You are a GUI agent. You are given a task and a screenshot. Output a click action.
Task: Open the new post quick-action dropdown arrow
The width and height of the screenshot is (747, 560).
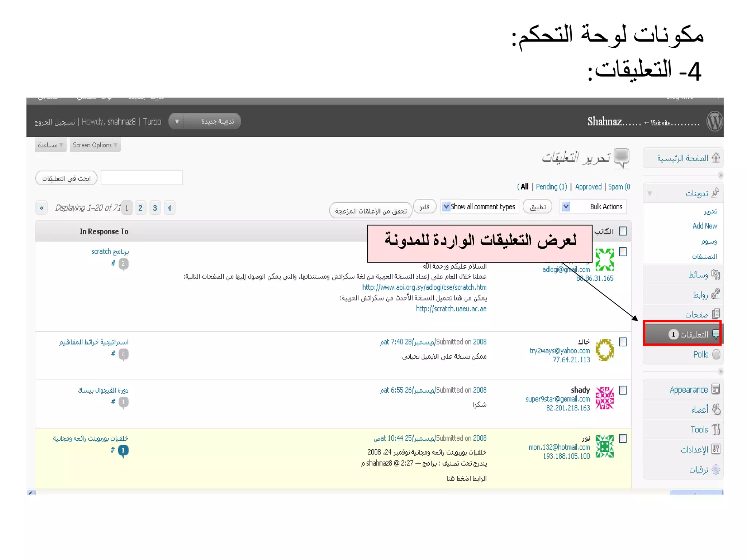click(177, 121)
